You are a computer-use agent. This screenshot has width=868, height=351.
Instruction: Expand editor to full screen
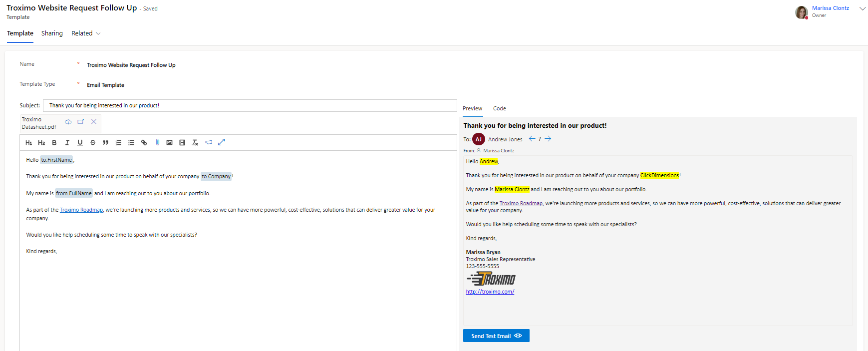tap(222, 142)
